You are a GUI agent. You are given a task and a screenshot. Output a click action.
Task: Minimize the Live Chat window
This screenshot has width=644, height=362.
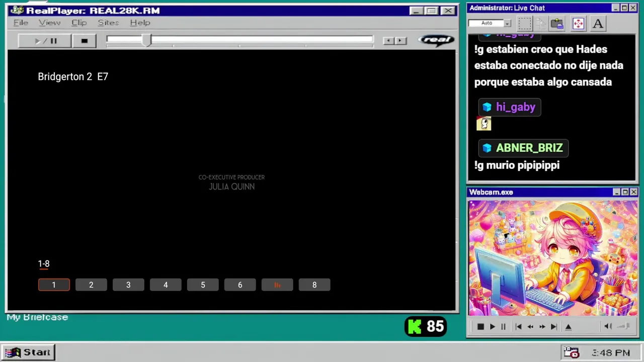point(615,8)
